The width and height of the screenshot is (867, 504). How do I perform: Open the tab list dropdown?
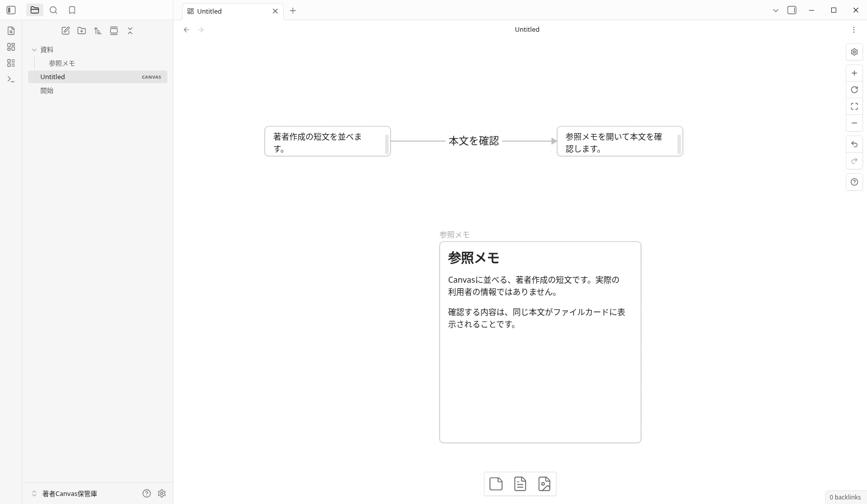pyautogui.click(x=776, y=10)
